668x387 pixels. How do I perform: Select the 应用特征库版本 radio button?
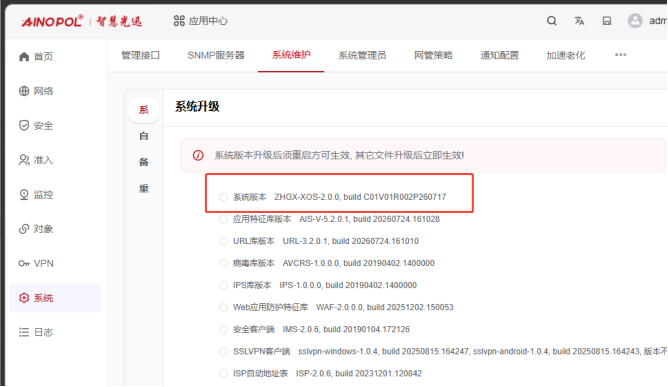[x=223, y=219]
